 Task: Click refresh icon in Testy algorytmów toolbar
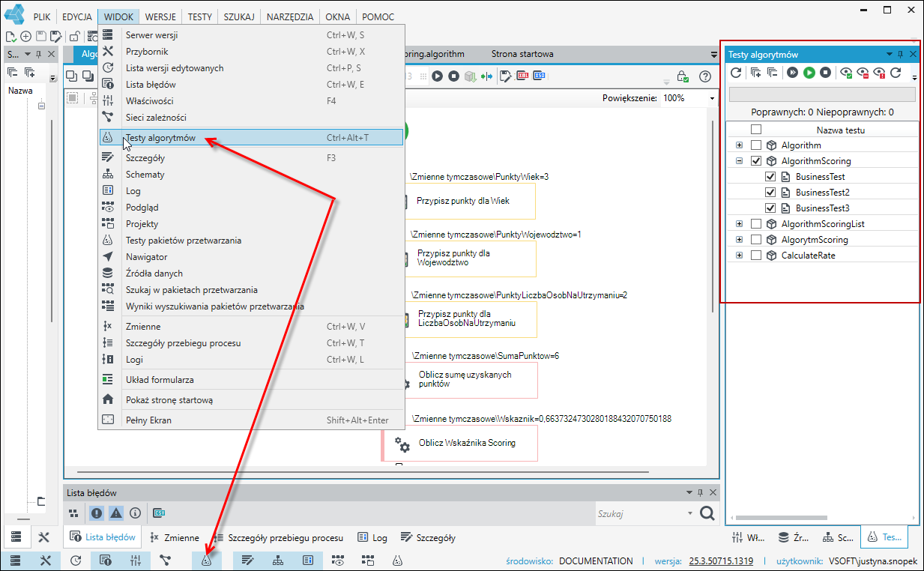point(736,73)
